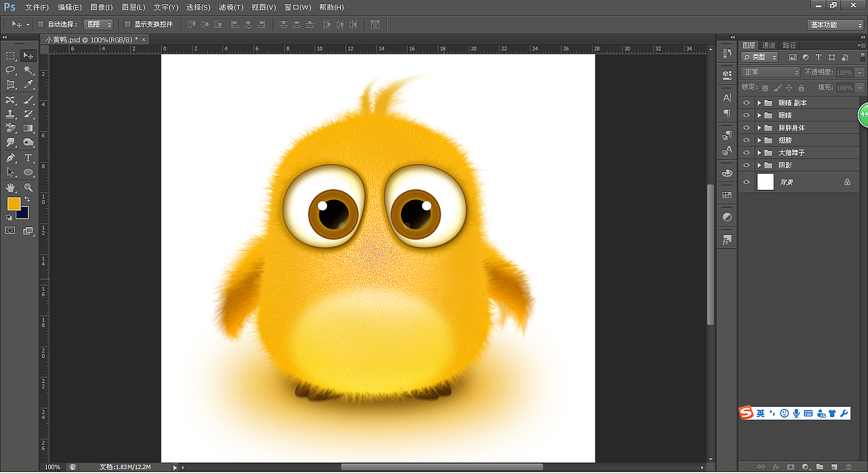Image resolution: width=868 pixels, height=474 pixels.
Task: Open the 正常 blend mode dropdown
Action: (x=771, y=72)
